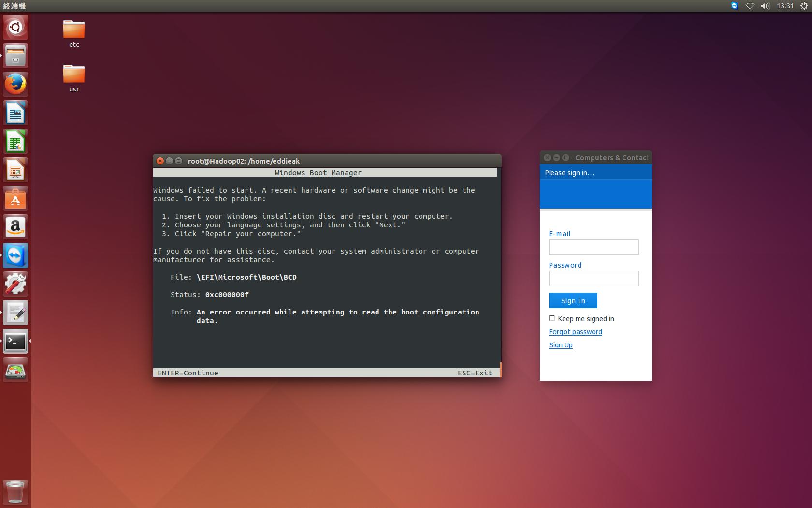Click the ENTER=Continue text in terminal
Screen dimensions: 812x508
tap(188, 373)
